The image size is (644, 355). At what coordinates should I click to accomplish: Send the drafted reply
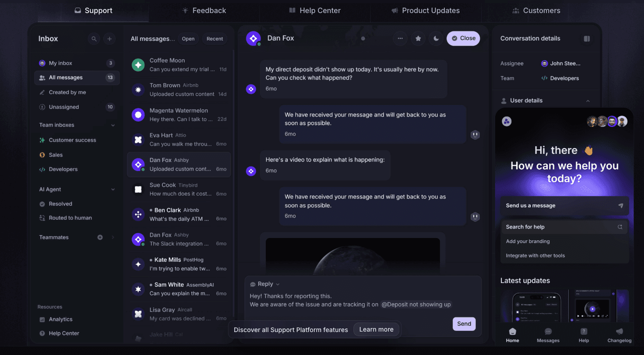(464, 324)
